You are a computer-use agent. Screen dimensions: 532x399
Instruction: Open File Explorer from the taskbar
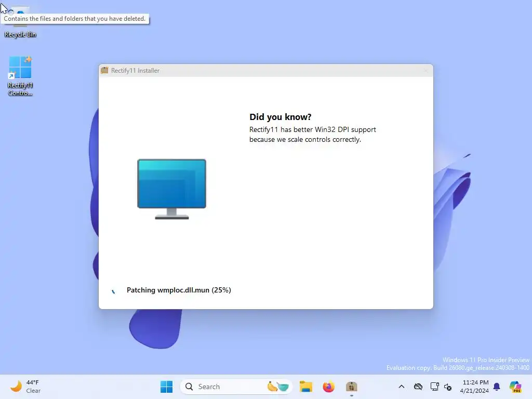(x=305, y=387)
